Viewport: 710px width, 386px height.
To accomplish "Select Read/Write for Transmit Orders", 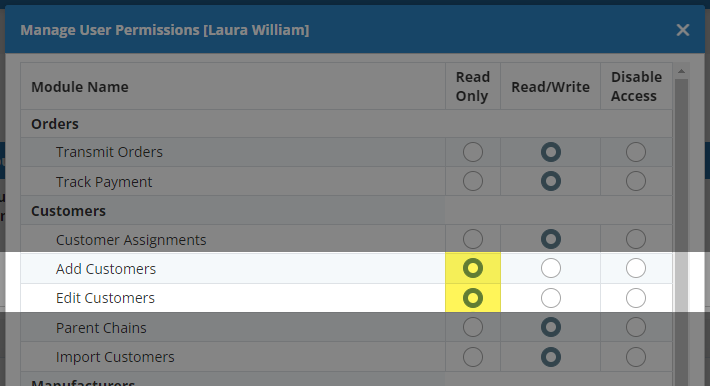I will 551,152.
